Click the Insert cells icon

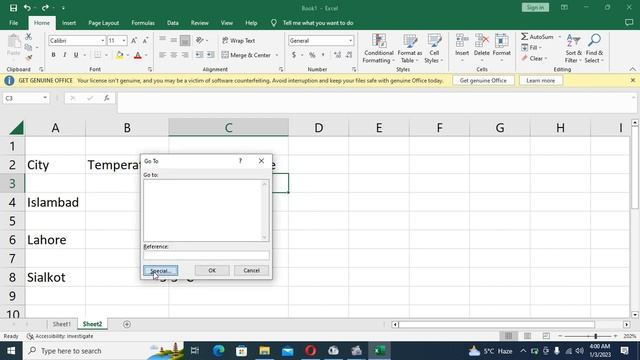pyautogui.click(x=462, y=41)
